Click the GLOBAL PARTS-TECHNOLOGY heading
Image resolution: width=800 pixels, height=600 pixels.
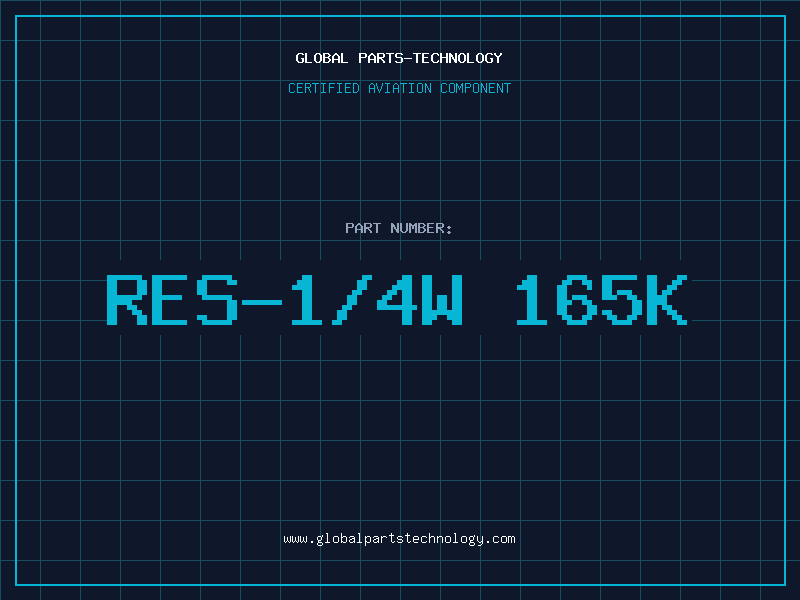coord(399,58)
